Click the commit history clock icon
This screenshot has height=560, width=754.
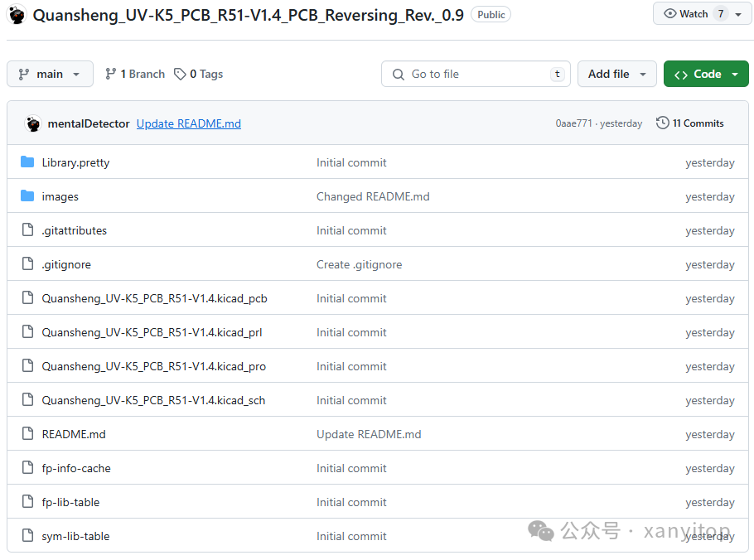[662, 123]
